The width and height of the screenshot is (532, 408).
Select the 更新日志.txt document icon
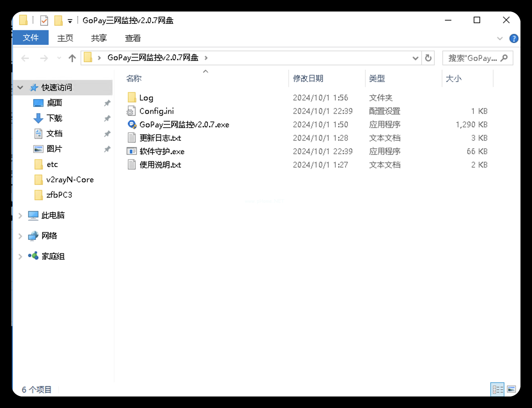point(131,138)
